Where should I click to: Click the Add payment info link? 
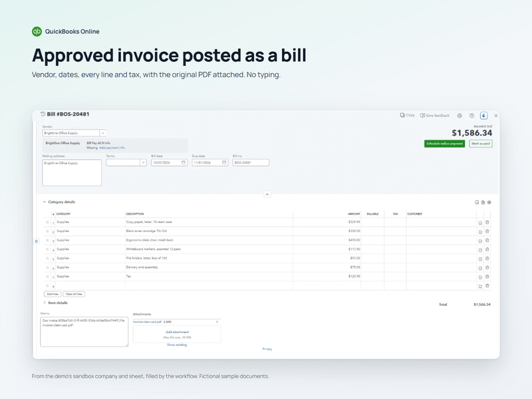(112, 148)
